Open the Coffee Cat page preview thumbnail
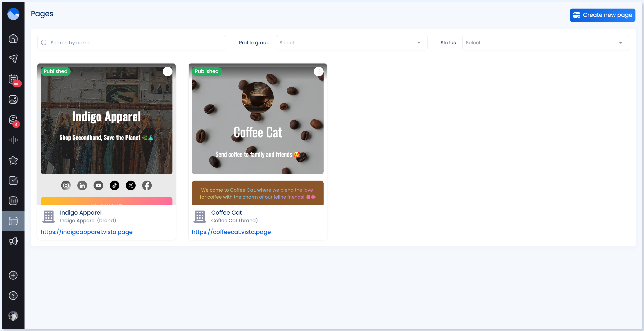644x331 pixels. (x=258, y=134)
